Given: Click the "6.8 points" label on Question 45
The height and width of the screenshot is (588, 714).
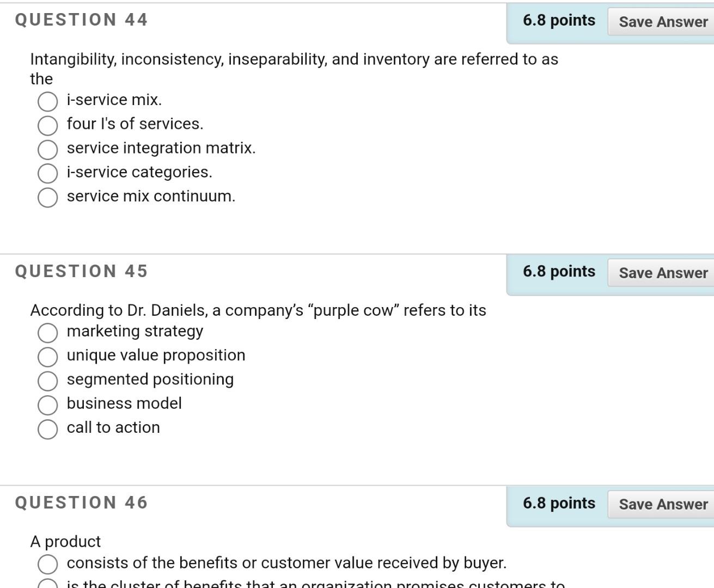Looking at the screenshot, I should [x=559, y=271].
